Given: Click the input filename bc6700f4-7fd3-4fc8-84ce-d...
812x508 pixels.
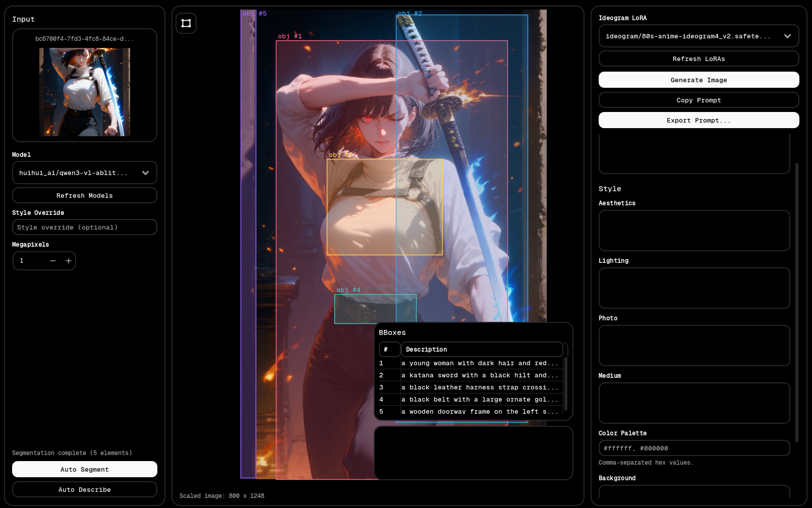Looking at the screenshot, I should coord(85,39).
